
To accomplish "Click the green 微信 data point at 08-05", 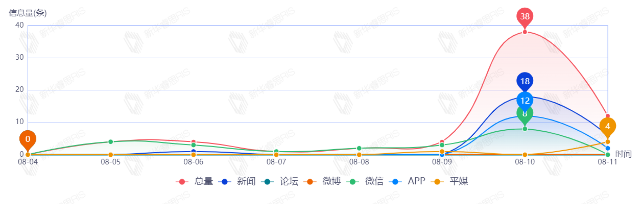I will click(110, 142).
